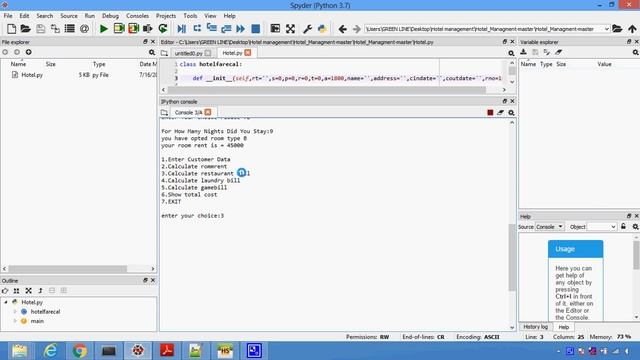Toggle the Help pane lock icon
The width and height of the screenshot is (640, 360).
coord(623,227)
